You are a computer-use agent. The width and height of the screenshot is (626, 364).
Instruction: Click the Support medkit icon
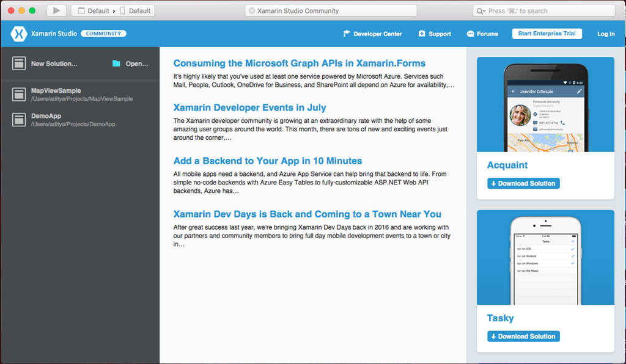422,34
